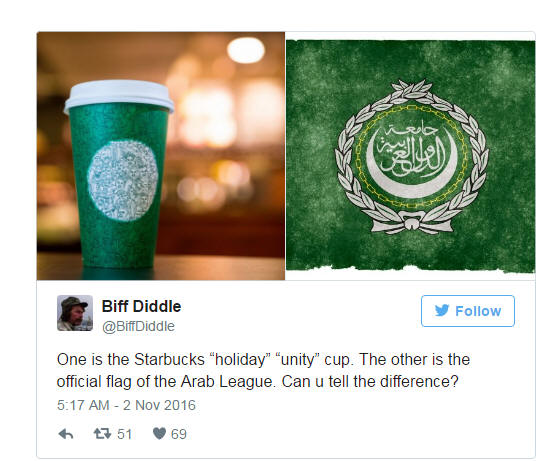Click the word Starbucks in tweet text
548x461 pixels.
[170, 360]
